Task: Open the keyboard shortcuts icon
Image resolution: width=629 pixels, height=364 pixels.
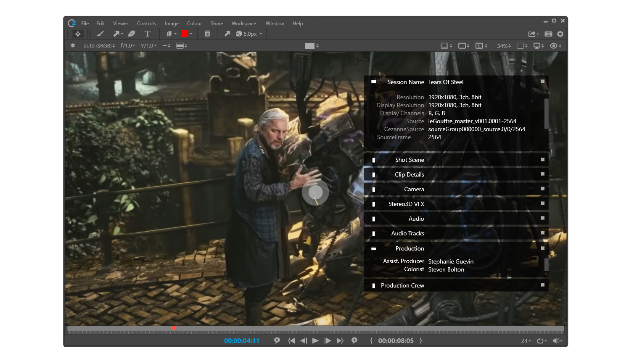Action: point(548,34)
